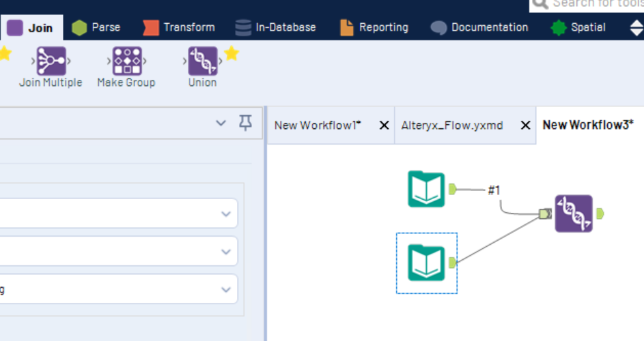Close the New Workflow1 tab

pyautogui.click(x=384, y=125)
